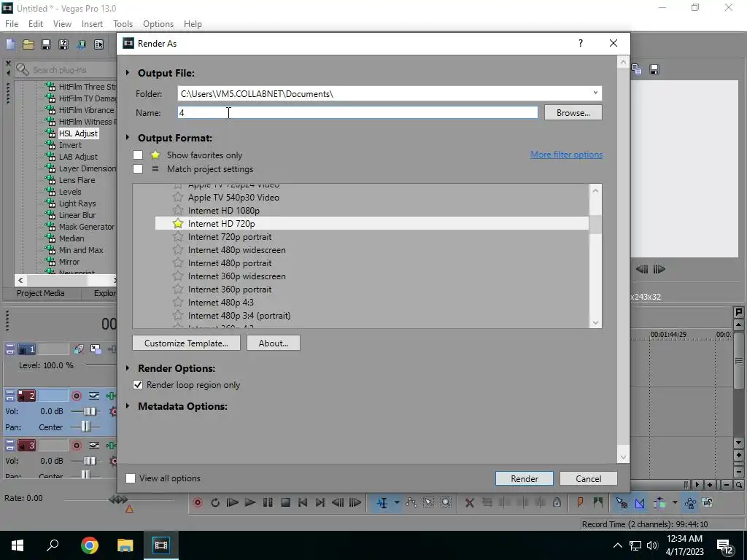This screenshot has width=747, height=560.
Task: Click the Lock event icon
Action: (x=557, y=502)
